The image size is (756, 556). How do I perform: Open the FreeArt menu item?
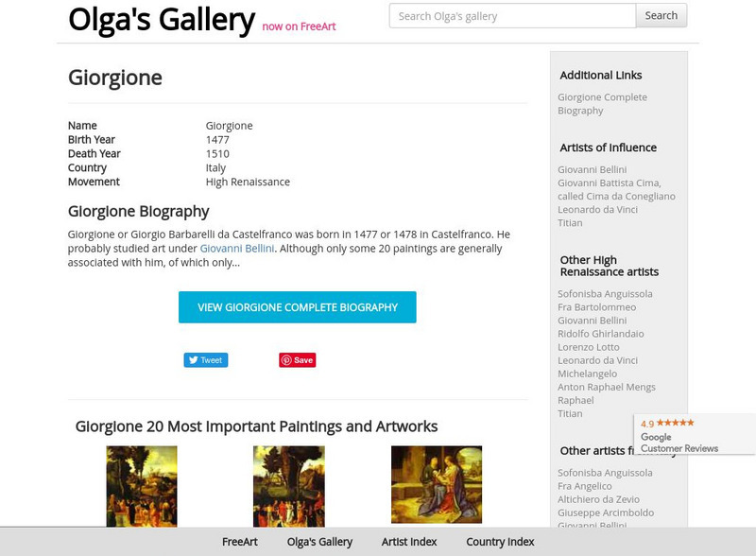coord(240,542)
